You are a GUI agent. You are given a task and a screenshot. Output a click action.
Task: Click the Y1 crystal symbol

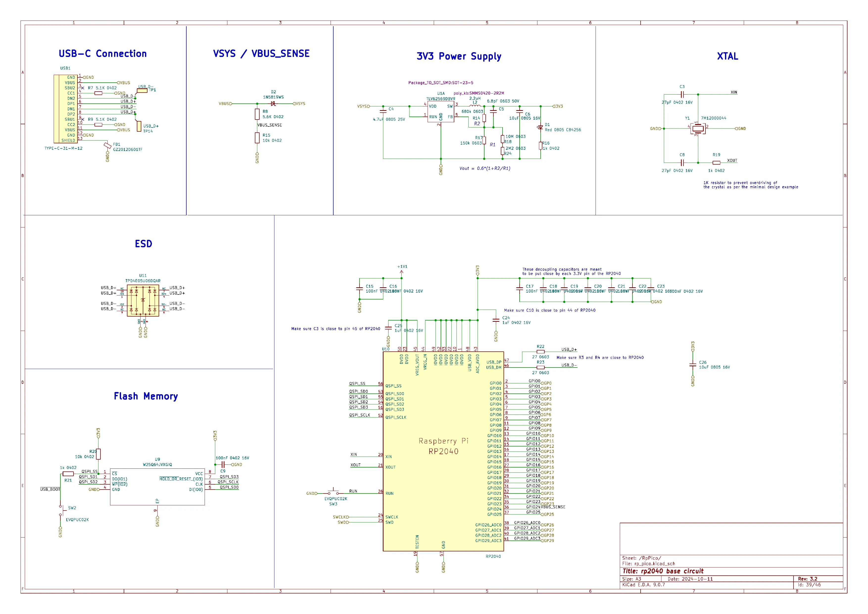[x=698, y=128]
